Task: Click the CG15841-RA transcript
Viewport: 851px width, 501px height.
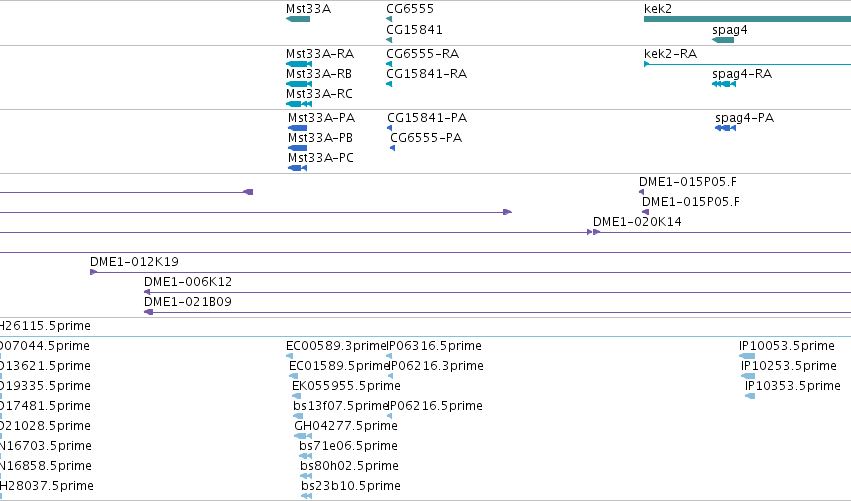Action: 389,84
